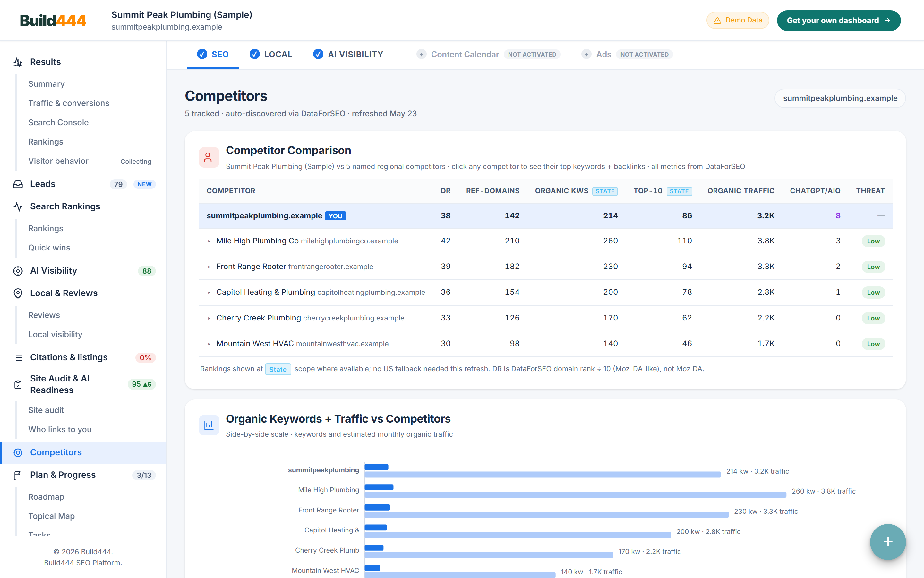
Task: Click the Leads inbox icon
Action: tap(18, 184)
